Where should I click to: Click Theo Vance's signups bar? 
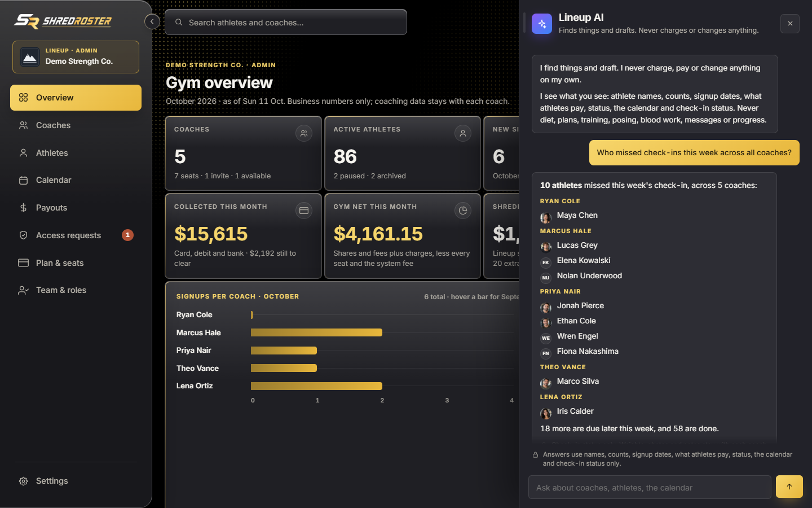tap(284, 368)
